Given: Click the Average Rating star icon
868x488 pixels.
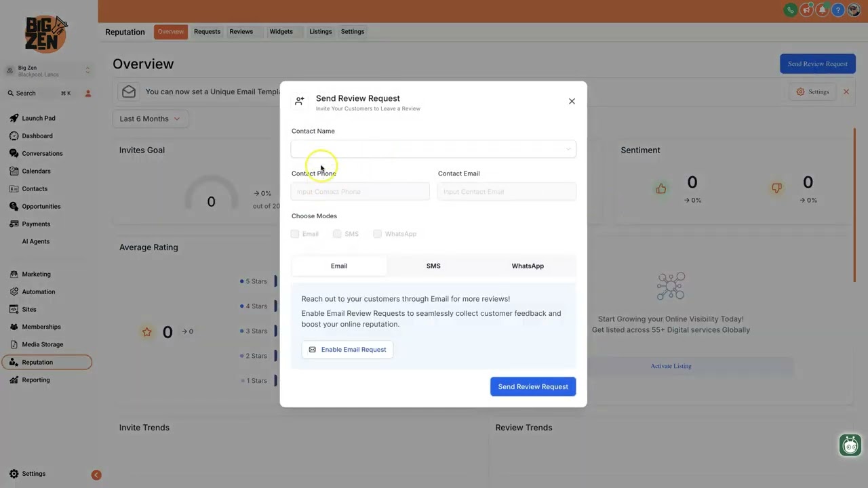Looking at the screenshot, I should click(146, 332).
